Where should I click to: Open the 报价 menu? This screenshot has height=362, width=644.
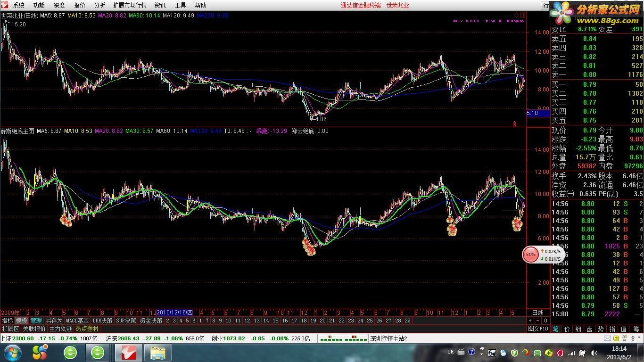(x=80, y=5)
